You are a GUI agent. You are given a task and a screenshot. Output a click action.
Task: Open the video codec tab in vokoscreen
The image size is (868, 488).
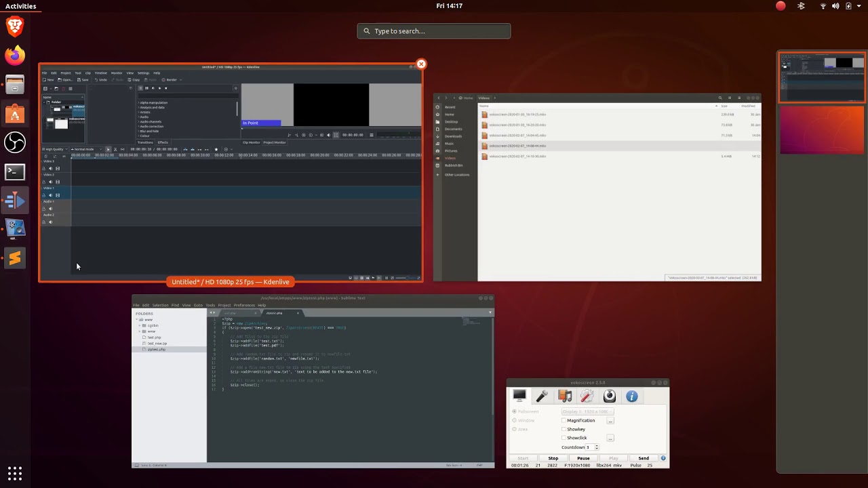click(x=564, y=396)
